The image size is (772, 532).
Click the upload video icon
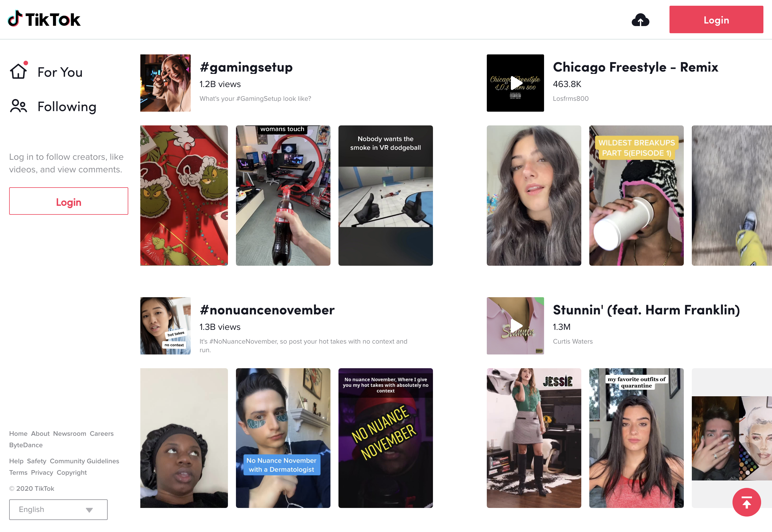(x=641, y=19)
